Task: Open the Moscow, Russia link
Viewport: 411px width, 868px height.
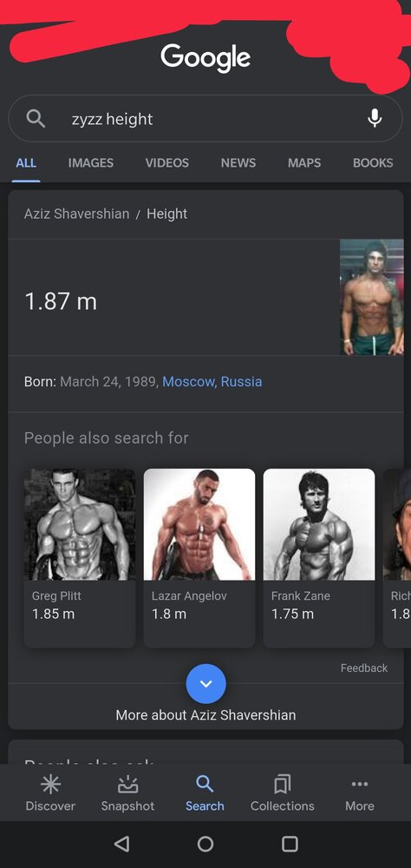Action: [x=212, y=382]
